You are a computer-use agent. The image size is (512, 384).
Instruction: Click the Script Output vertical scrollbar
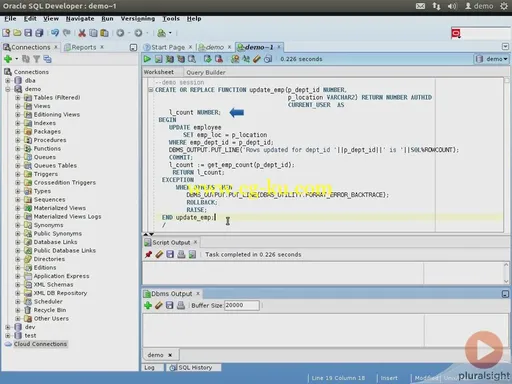click(507, 273)
